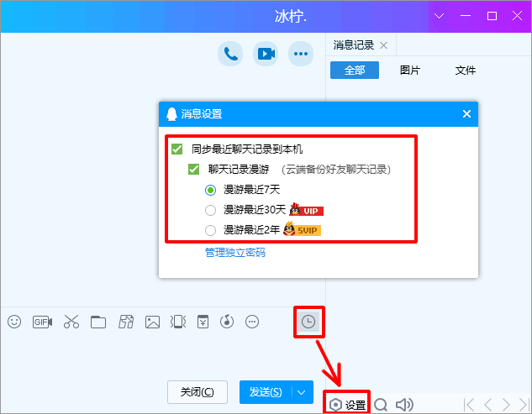The width and height of the screenshot is (532, 414).
Task: Open the three-dots more menu at top
Action: [x=301, y=54]
